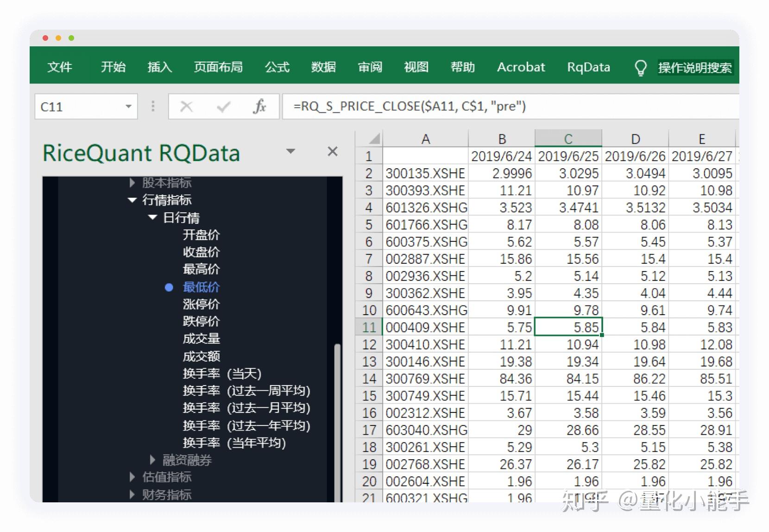Close the RiceQuant RQData panel
Viewport: 769px width, 532px height.
click(332, 151)
